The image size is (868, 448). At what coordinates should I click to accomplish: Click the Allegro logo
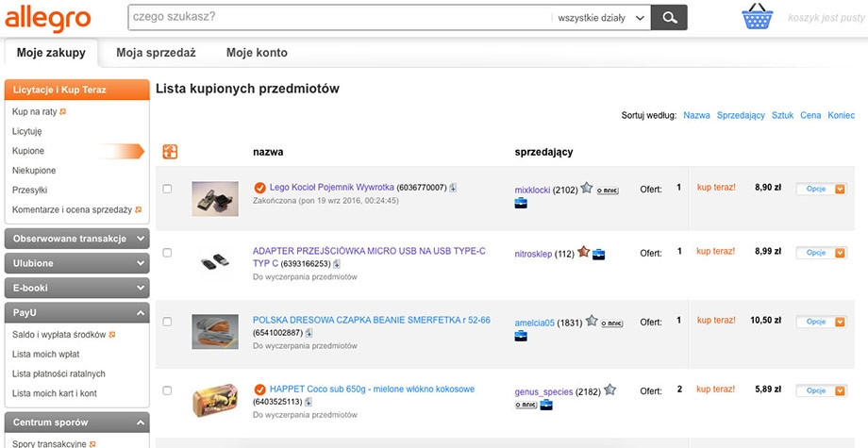[x=47, y=17]
